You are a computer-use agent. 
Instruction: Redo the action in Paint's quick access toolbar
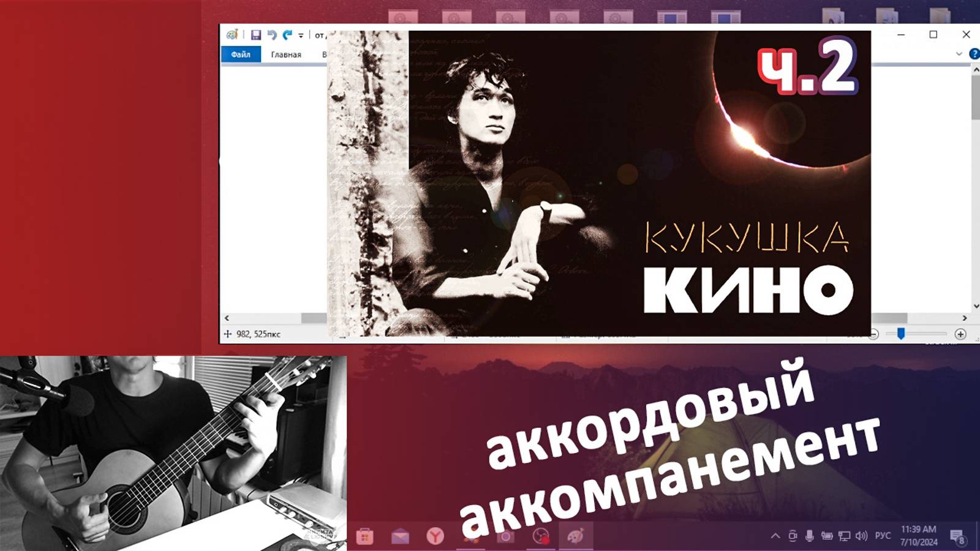pos(287,35)
